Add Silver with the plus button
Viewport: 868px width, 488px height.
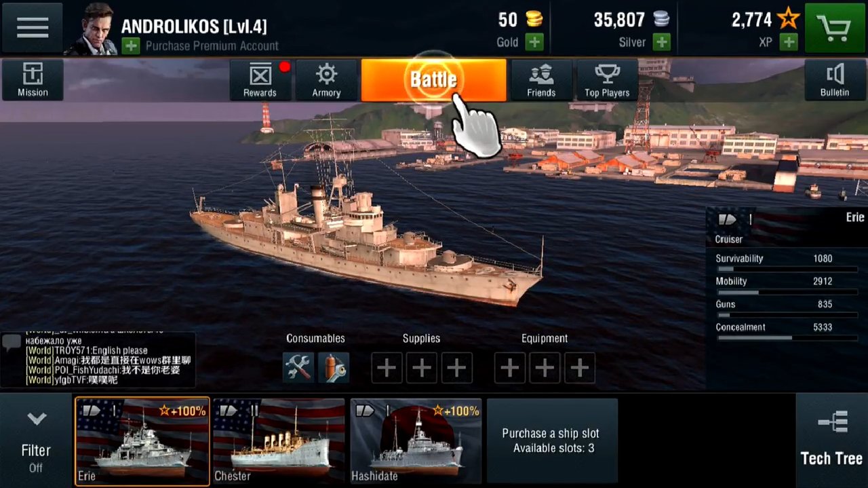(x=661, y=42)
